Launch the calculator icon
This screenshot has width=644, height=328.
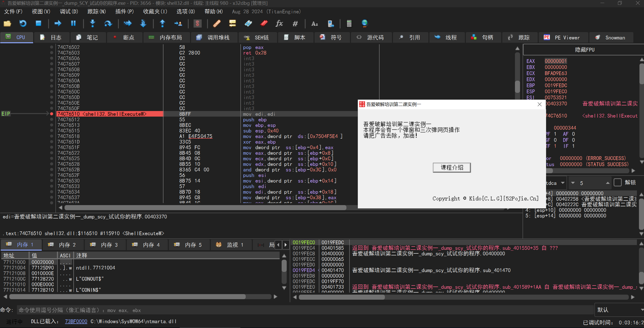(349, 24)
